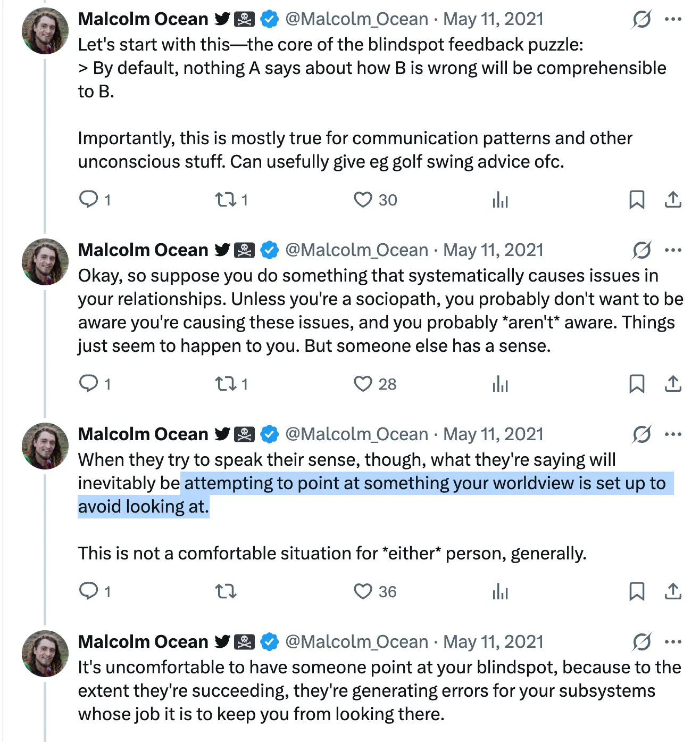Share the blindspot feedback puzzle tweet
This screenshot has height=742, width=700.
673,200
